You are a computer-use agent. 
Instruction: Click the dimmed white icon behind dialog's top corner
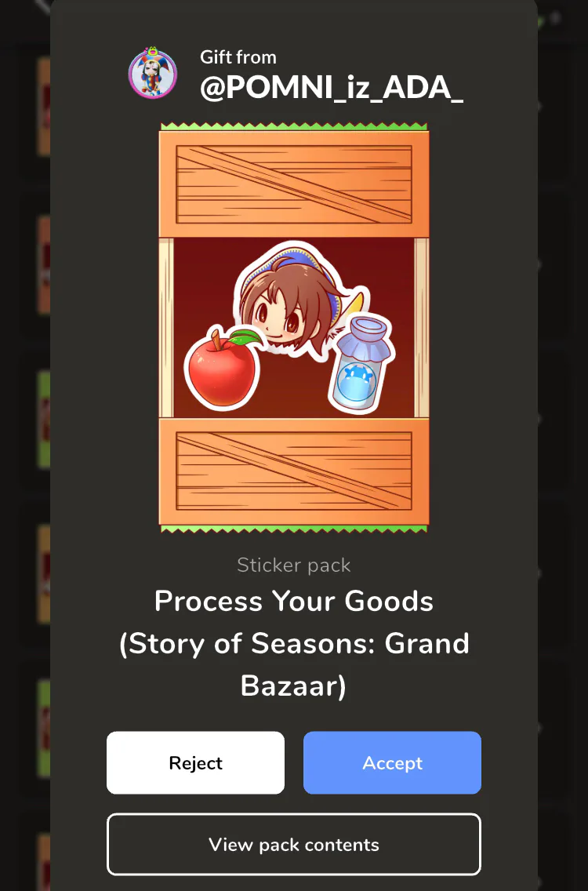click(x=42, y=5)
